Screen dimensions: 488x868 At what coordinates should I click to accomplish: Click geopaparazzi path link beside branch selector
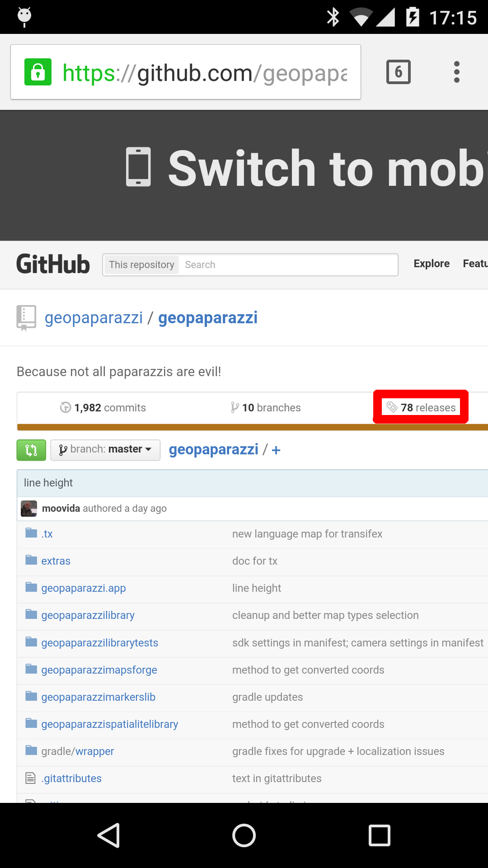click(213, 449)
